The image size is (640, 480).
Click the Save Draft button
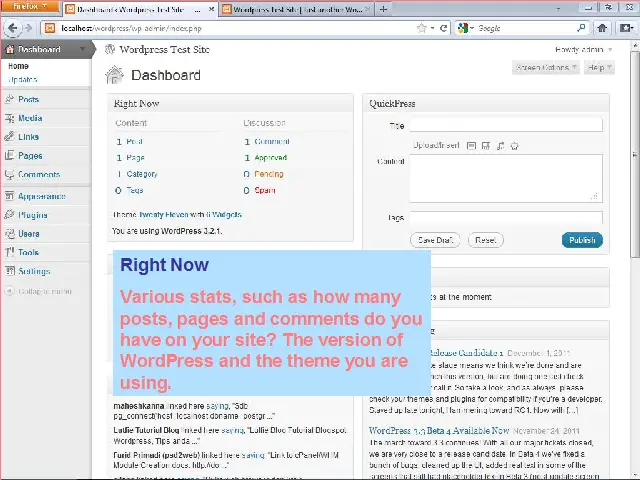pyautogui.click(x=435, y=240)
